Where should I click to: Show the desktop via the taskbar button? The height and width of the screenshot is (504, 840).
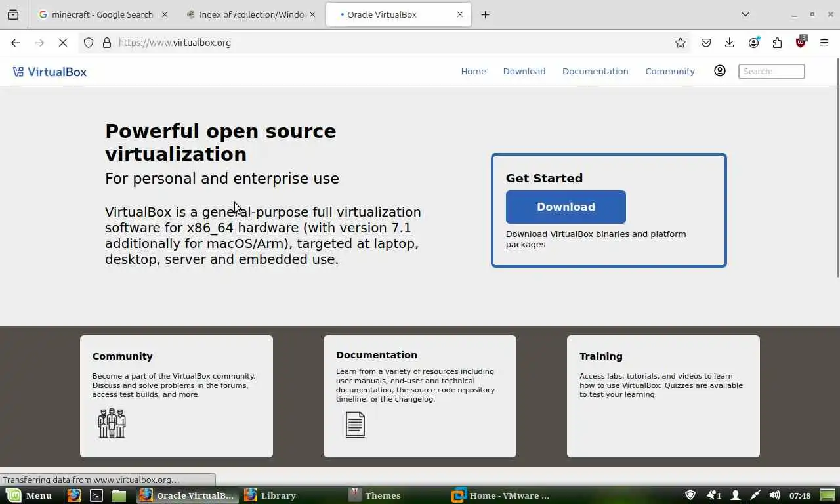click(x=828, y=495)
